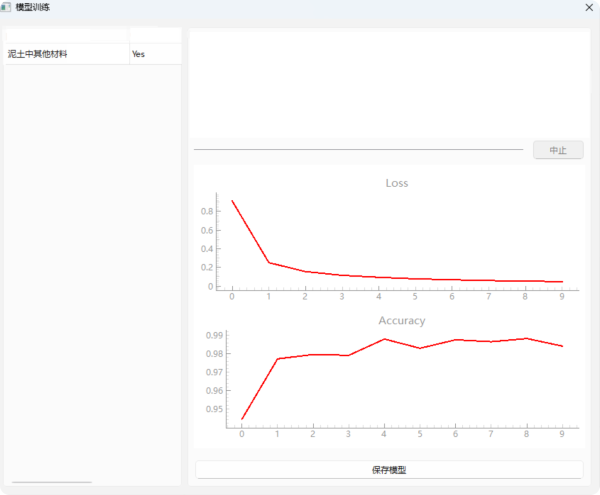This screenshot has width=600, height=495.
Task: Click the empty area below the table row
Action: click(x=92, y=260)
